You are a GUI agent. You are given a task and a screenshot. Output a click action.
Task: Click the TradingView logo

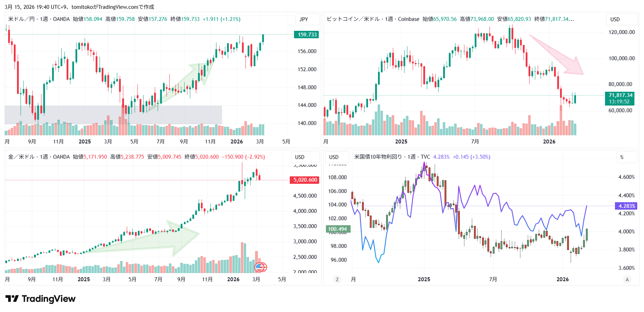coord(40,299)
